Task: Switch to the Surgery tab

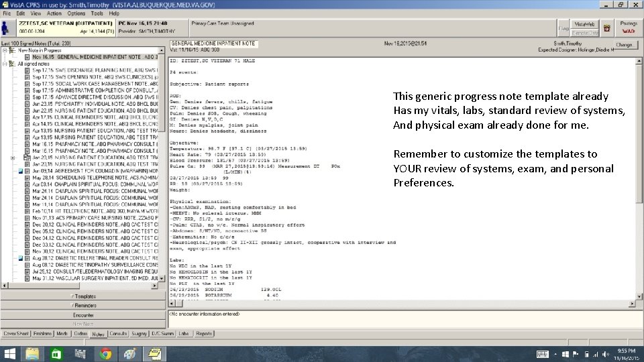Action: coord(140,334)
